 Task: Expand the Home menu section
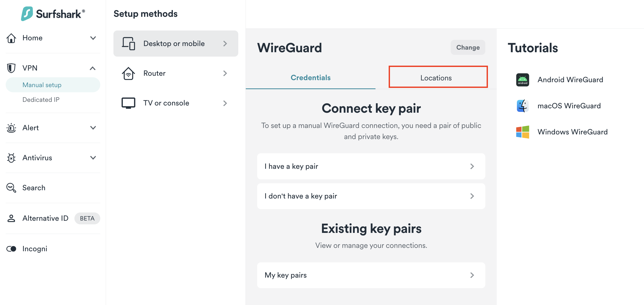94,38
